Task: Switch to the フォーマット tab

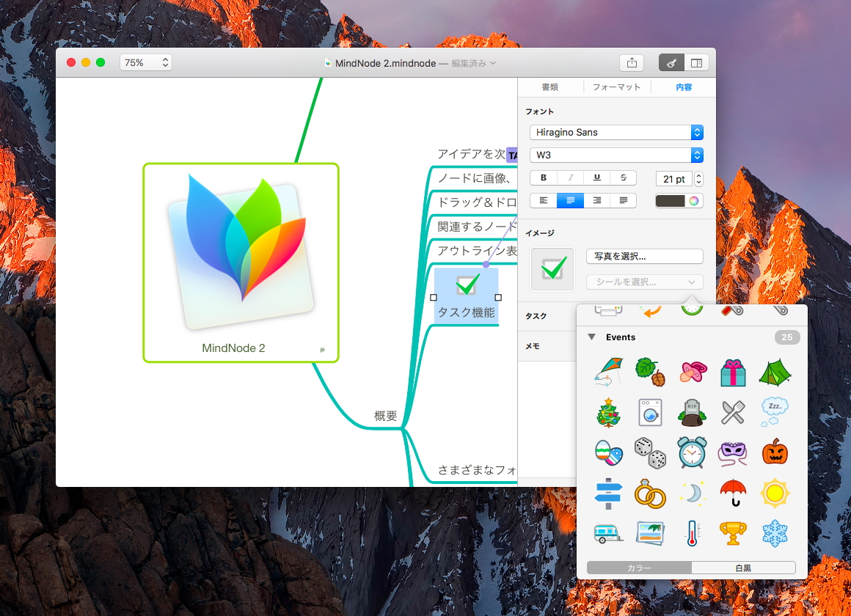Action: pos(616,87)
